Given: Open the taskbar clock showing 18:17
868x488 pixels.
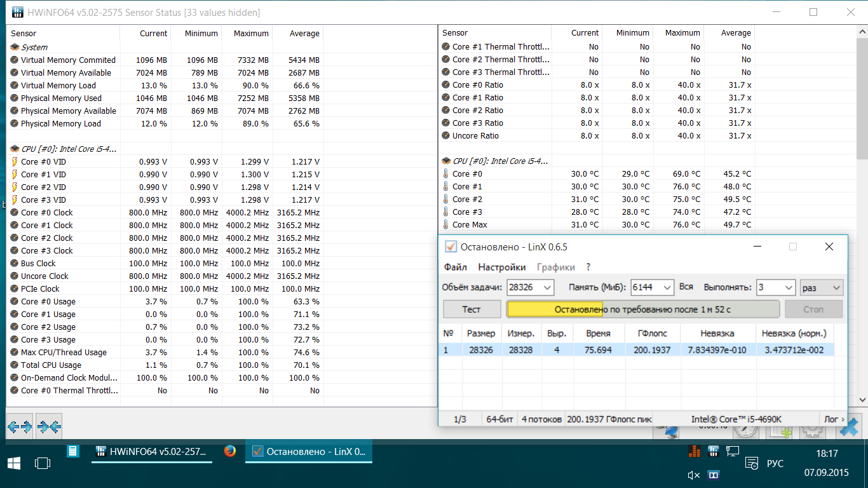Looking at the screenshot, I should [826, 454].
